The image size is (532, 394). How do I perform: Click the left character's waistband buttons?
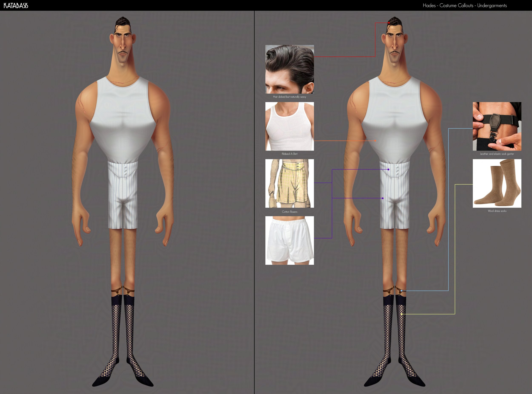125,171
